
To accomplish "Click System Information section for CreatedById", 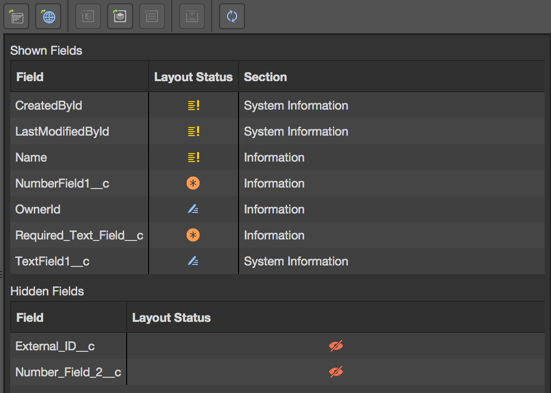I will click(x=296, y=105).
